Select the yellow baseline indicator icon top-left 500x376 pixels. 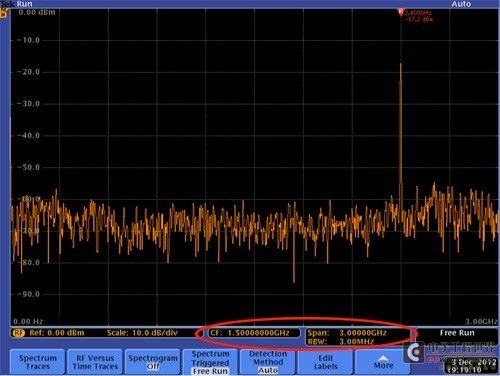(x=4, y=13)
